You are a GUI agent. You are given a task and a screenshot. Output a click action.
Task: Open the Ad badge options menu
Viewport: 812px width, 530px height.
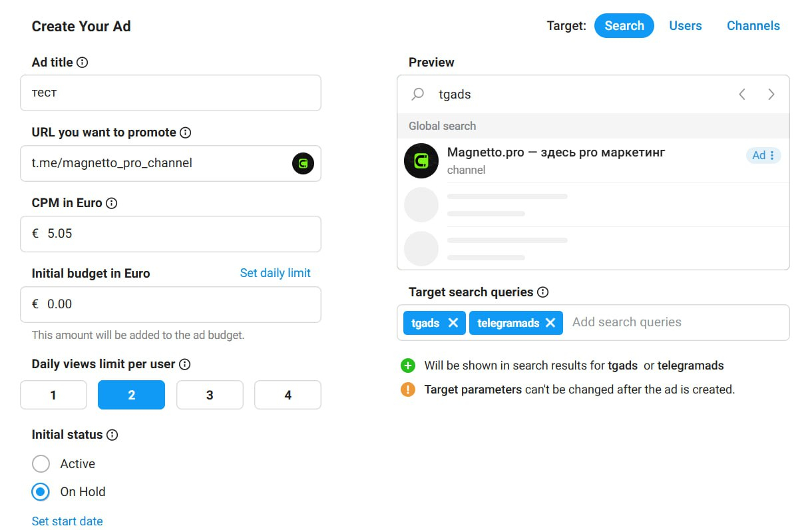[x=772, y=155]
